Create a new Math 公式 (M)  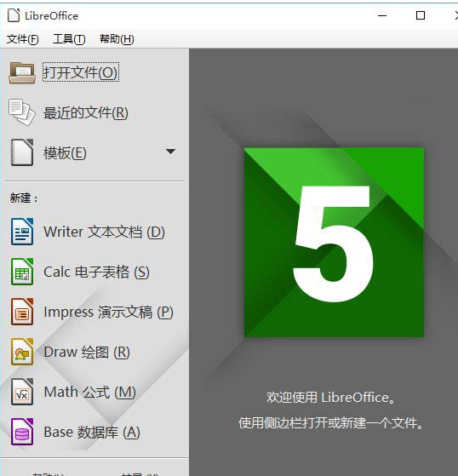pyautogui.click(x=89, y=392)
